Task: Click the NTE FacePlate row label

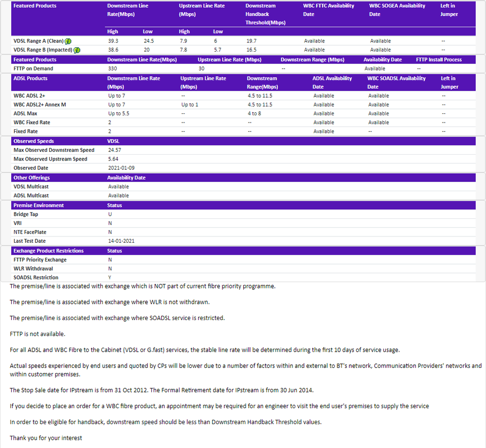Action: (30, 232)
